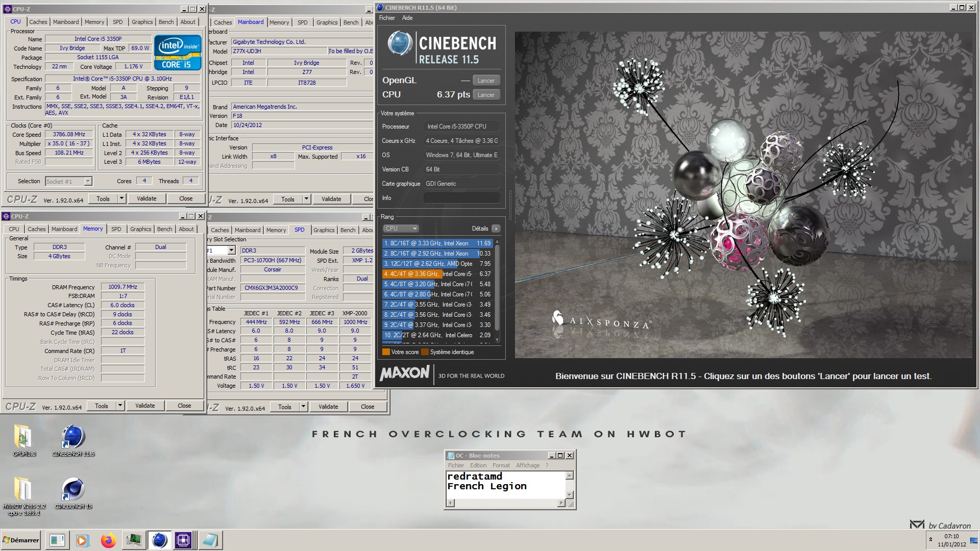
Task: Click the show desktop button in the tray corner
Action: click(x=974, y=540)
